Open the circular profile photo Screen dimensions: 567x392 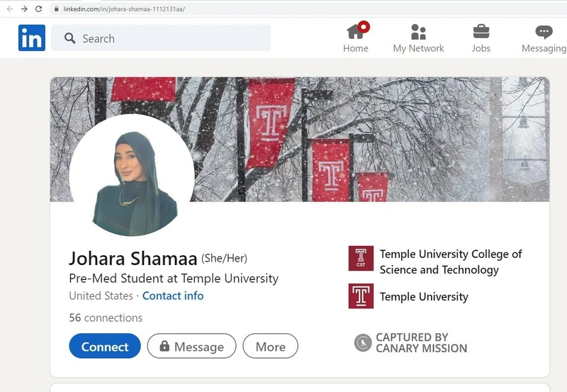[132, 177]
